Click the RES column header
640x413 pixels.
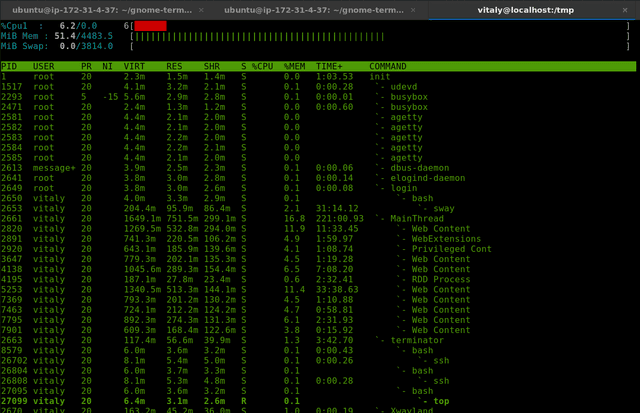pyautogui.click(x=174, y=67)
